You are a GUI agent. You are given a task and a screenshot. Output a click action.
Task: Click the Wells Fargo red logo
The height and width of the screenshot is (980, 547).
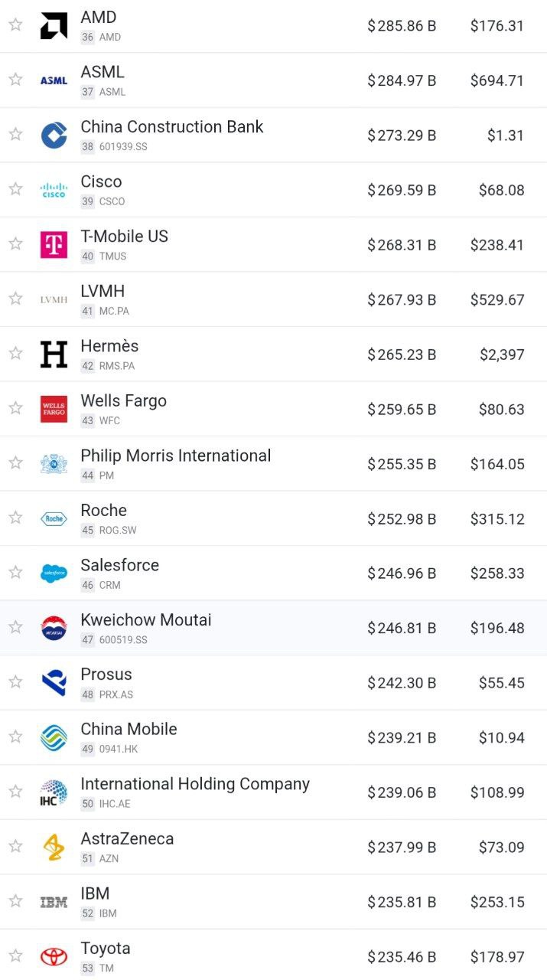point(54,410)
